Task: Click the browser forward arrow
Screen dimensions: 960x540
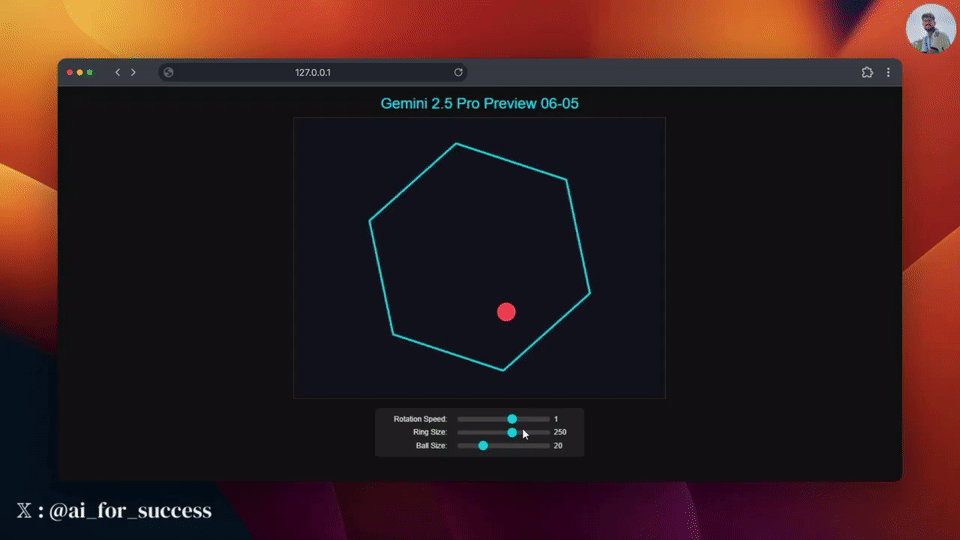Action: coord(133,72)
